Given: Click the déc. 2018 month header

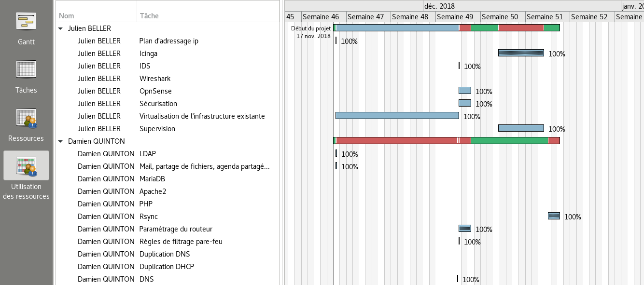Looking at the screenshot, I should (x=439, y=6).
